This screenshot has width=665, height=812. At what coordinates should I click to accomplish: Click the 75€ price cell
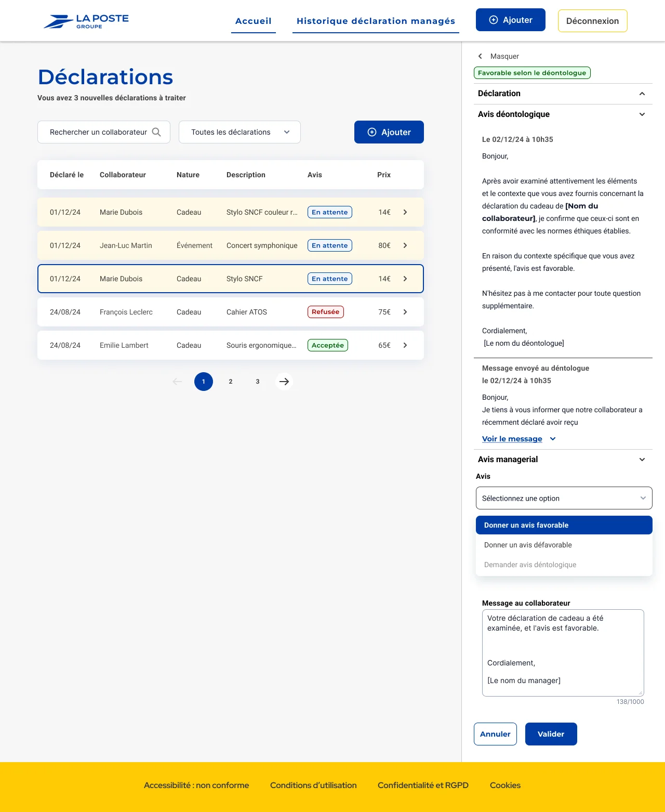[384, 312]
